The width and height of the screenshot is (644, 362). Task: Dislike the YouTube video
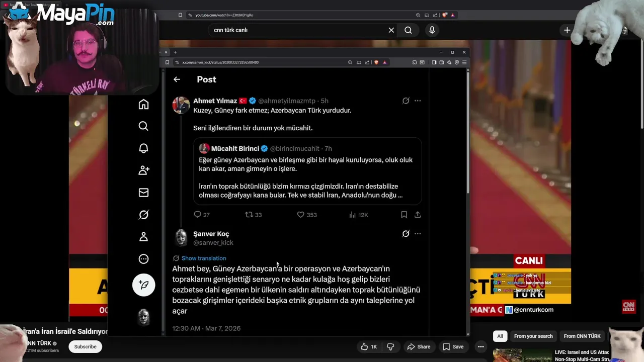pos(390,346)
